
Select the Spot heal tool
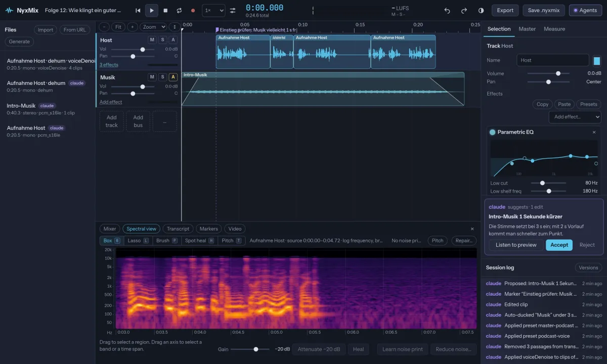click(x=199, y=241)
